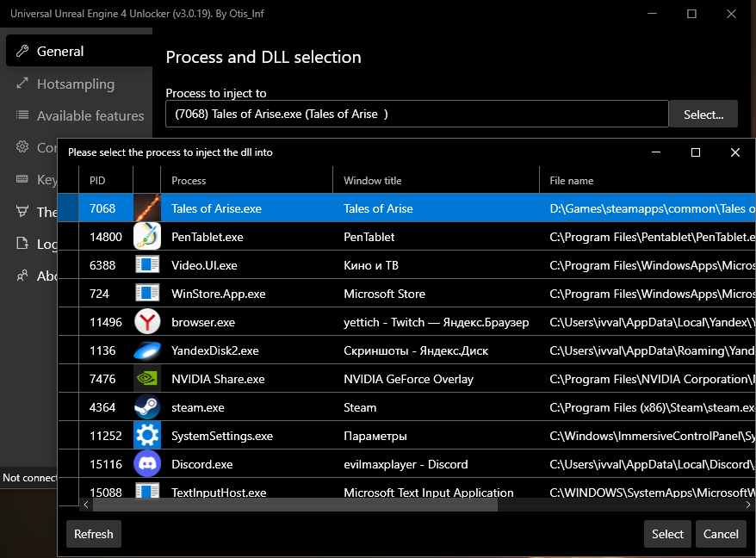Sort by the File name column header
The height and width of the screenshot is (558, 756).
(648, 180)
